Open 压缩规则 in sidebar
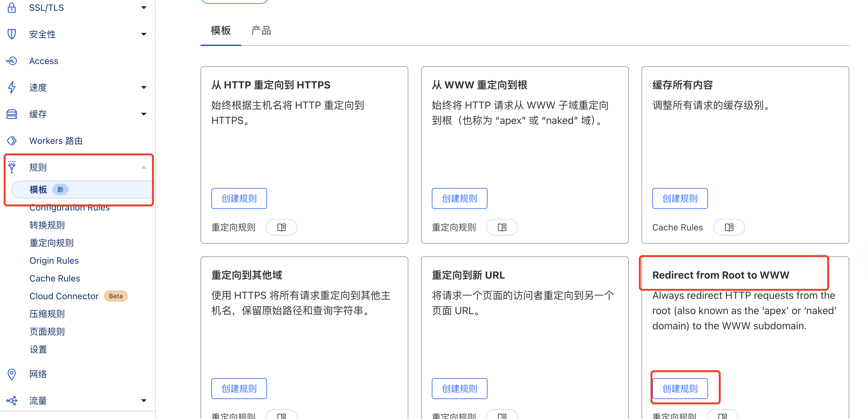This screenshot has width=868, height=419. coord(47,314)
